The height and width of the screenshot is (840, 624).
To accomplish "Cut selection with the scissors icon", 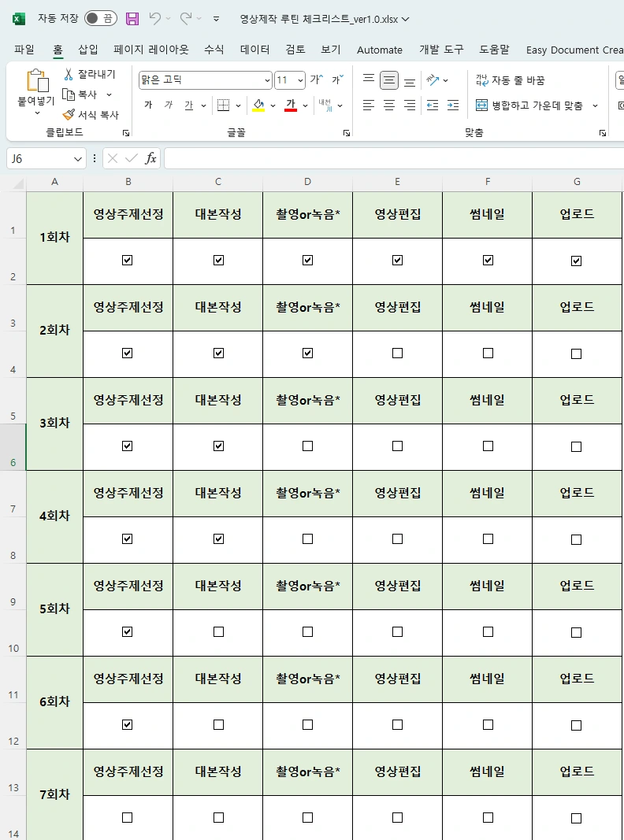I will [68, 74].
